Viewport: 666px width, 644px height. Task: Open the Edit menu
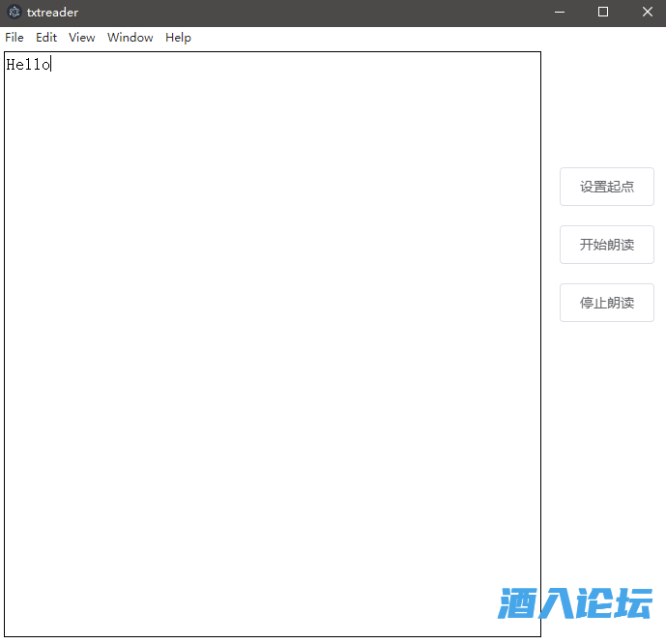46,38
